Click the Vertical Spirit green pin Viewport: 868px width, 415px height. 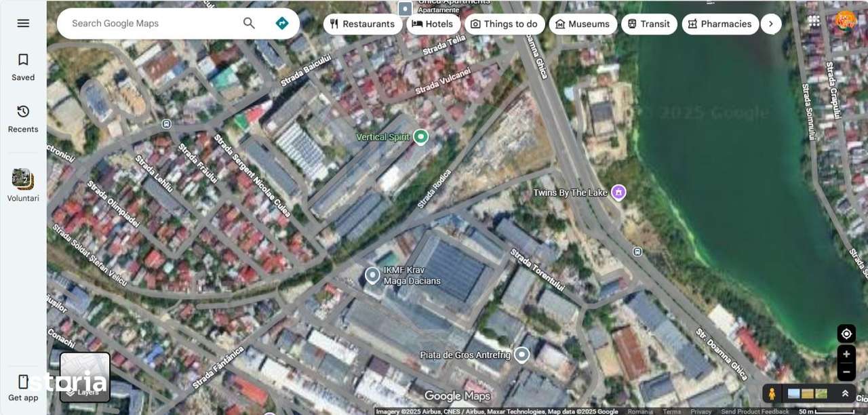tap(420, 137)
